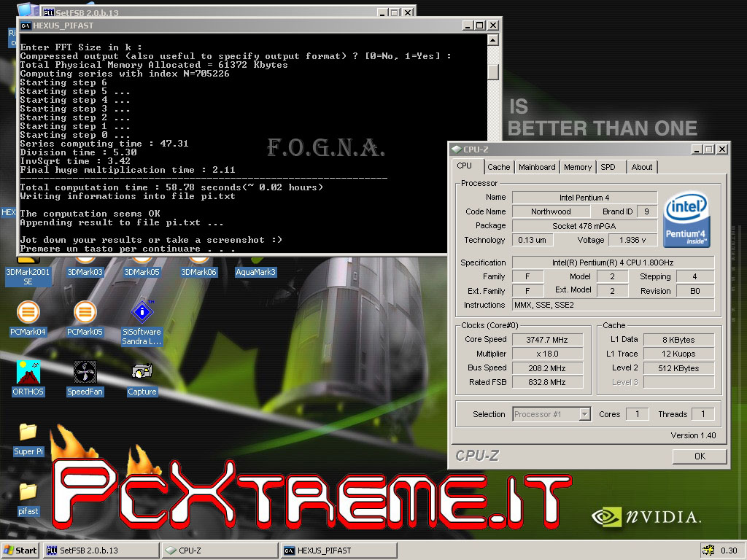Click the Voltage value 1.936 v
The width and height of the screenshot is (747, 560).
(632, 240)
